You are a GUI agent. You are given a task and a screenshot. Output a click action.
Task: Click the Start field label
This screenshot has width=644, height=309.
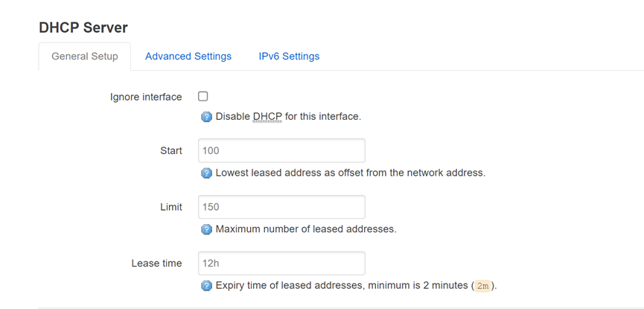[x=171, y=150]
